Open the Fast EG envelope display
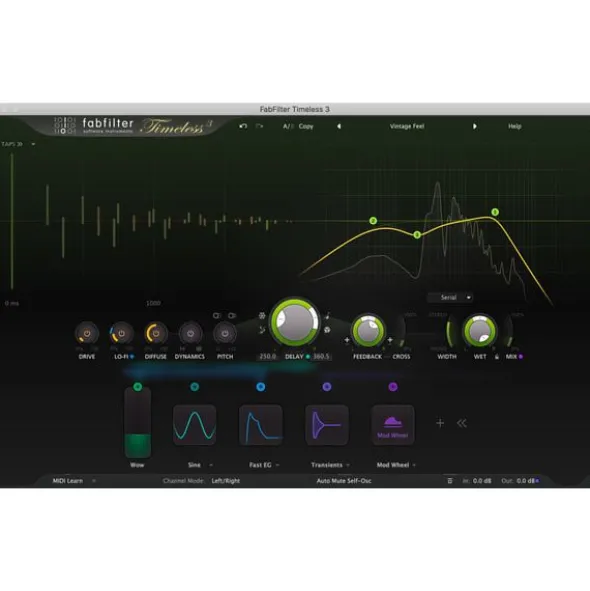The height and width of the screenshot is (591, 590). 261,425
